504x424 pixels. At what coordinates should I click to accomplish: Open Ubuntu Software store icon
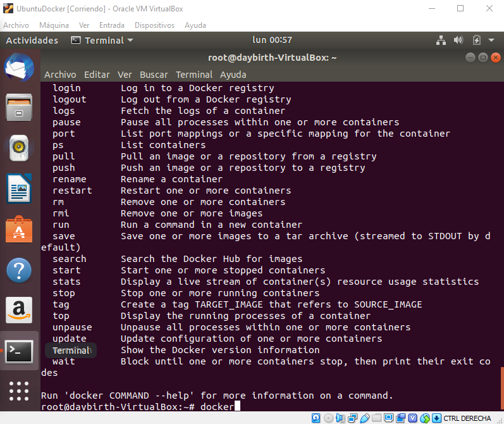20,228
